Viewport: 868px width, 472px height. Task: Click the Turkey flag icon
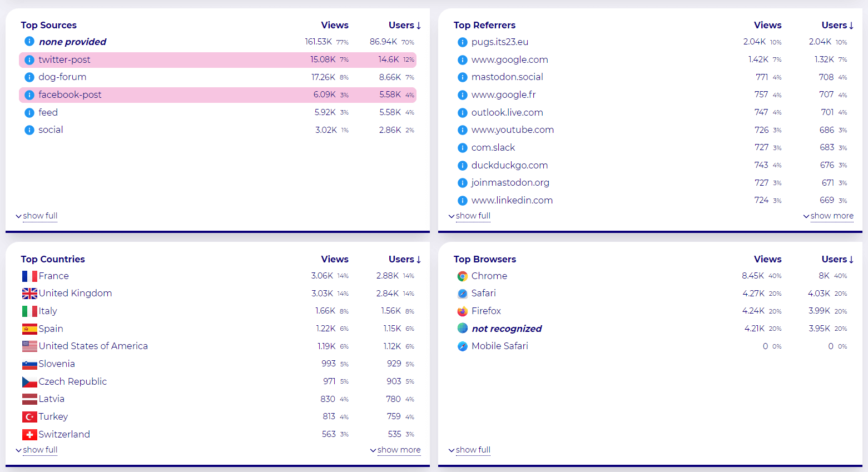[x=29, y=417]
